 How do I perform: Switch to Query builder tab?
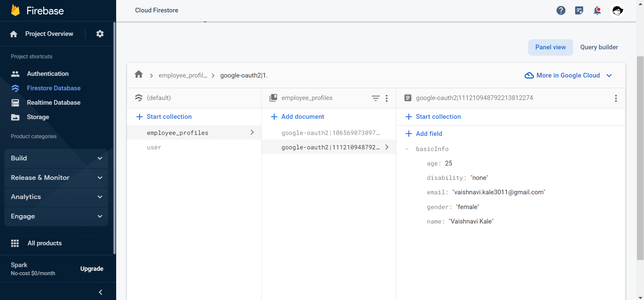(599, 47)
